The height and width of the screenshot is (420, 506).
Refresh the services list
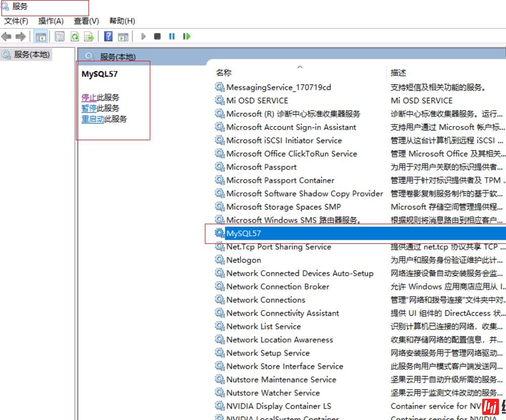[75, 36]
